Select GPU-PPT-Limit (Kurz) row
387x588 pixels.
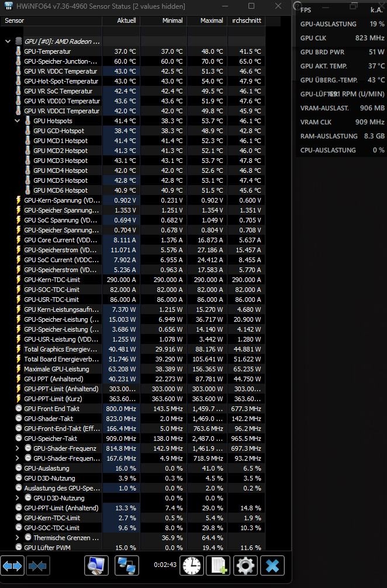[133, 399]
